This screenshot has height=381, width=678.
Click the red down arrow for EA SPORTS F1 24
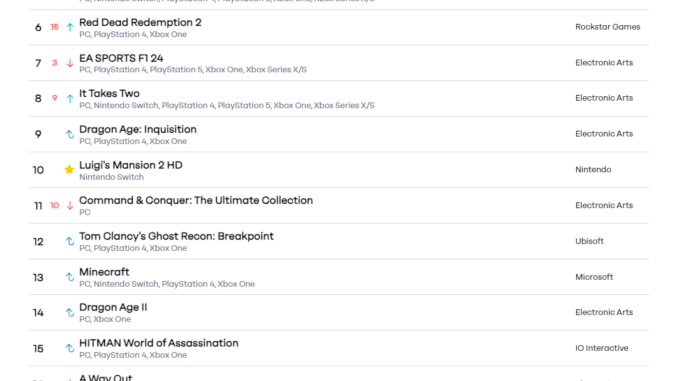click(x=70, y=63)
